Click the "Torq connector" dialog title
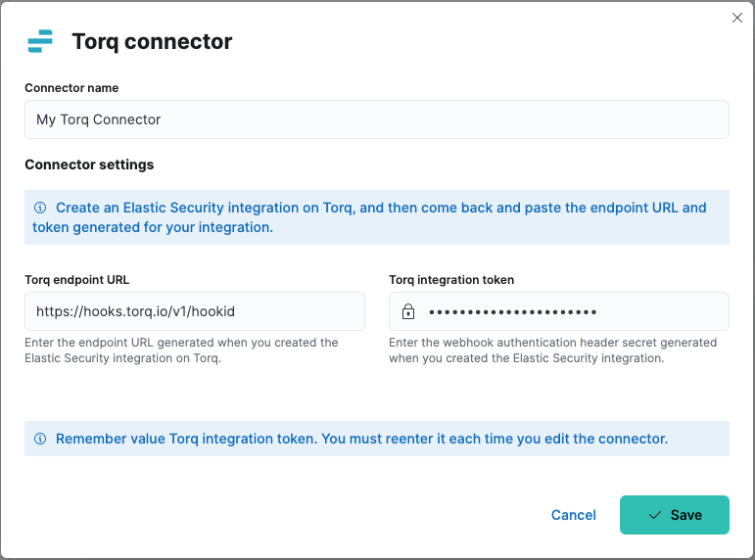The image size is (755, 560). click(152, 41)
